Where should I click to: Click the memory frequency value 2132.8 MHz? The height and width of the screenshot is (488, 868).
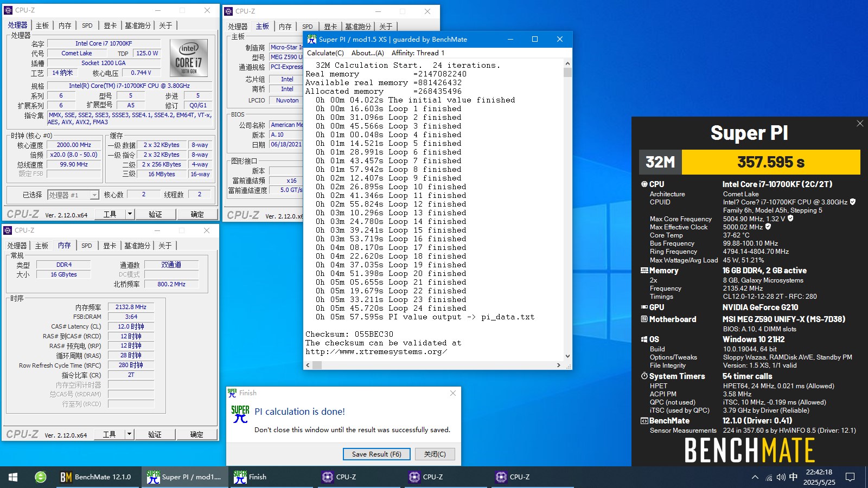pyautogui.click(x=131, y=307)
